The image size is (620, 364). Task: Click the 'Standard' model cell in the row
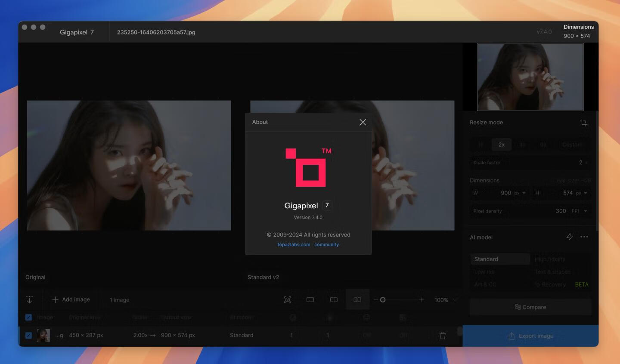coord(242,335)
